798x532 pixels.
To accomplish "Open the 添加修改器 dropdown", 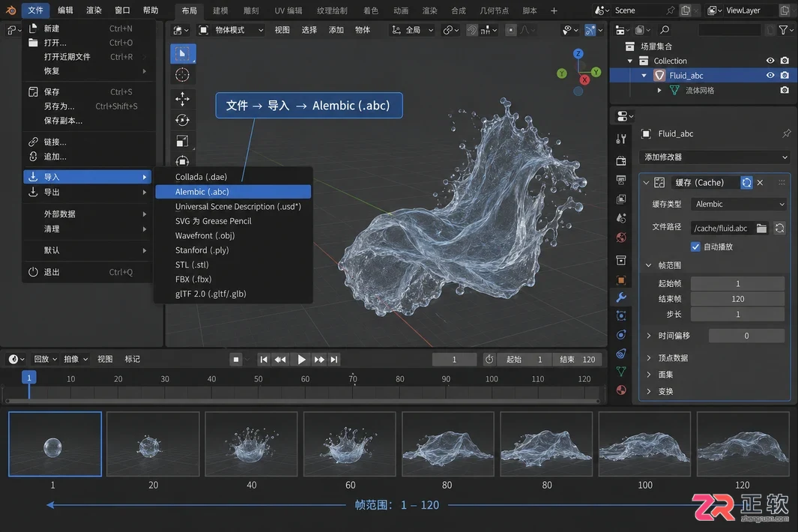I will click(x=715, y=157).
